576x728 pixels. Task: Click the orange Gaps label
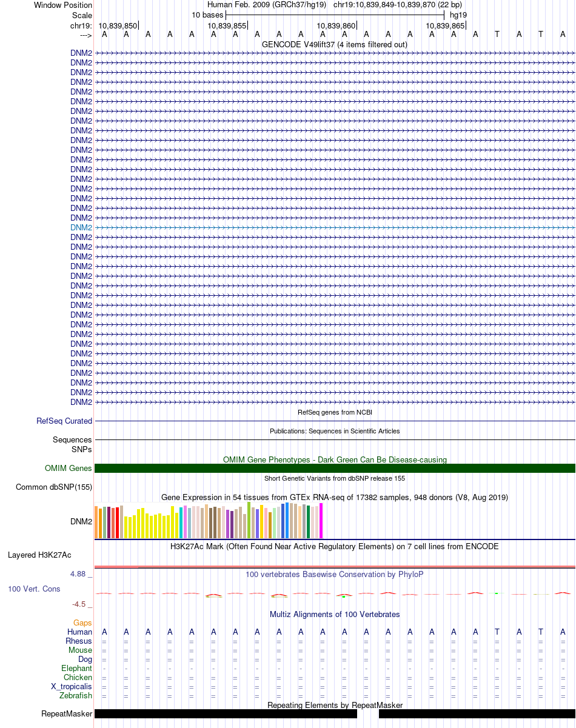coord(83,623)
